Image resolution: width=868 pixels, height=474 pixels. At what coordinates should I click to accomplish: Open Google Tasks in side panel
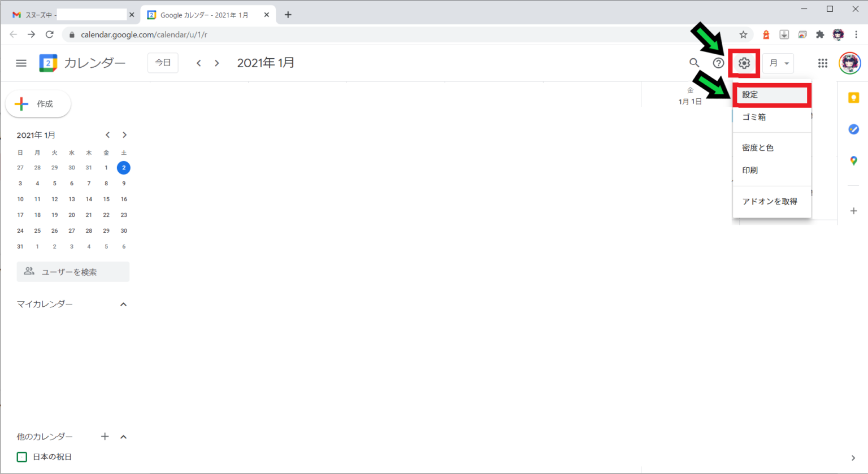[853, 129]
